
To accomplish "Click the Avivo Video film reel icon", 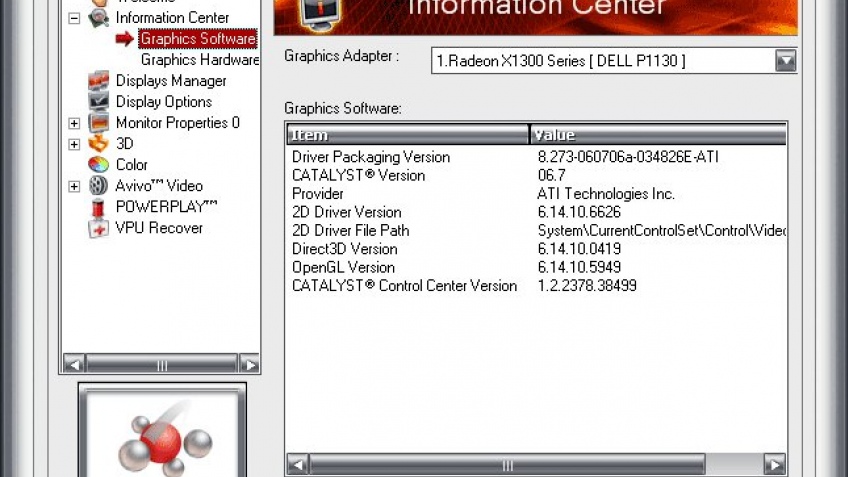I will [x=98, y=186].
